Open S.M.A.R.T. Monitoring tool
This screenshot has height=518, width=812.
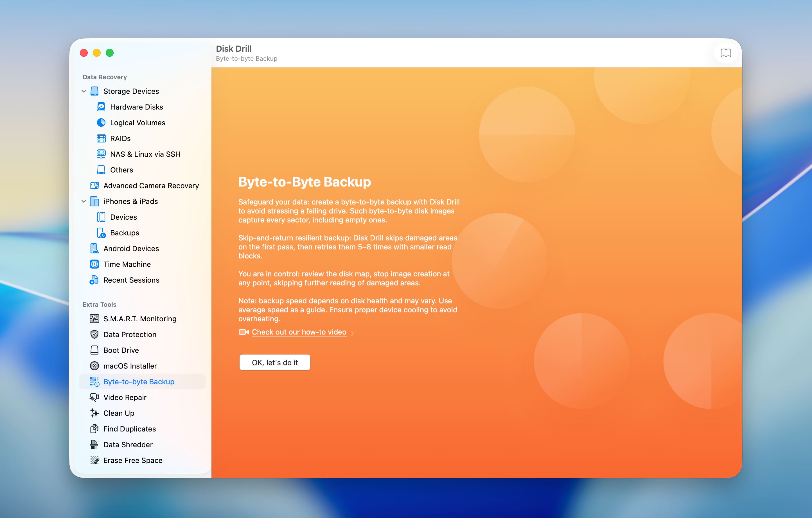pyautogui.click(x=140, y=319)
